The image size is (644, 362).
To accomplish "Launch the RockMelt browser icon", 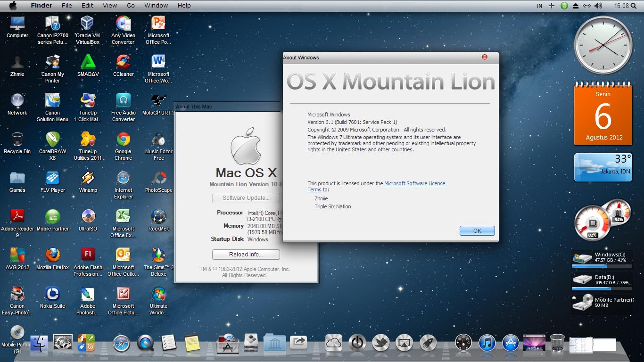I will pyautogui.click(x=159, y=220).
